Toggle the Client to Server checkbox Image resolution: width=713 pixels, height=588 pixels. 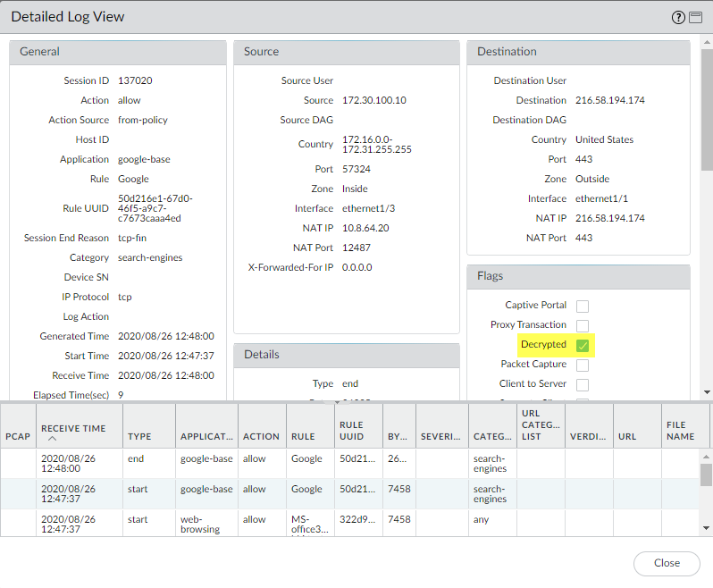coord(583,384)
